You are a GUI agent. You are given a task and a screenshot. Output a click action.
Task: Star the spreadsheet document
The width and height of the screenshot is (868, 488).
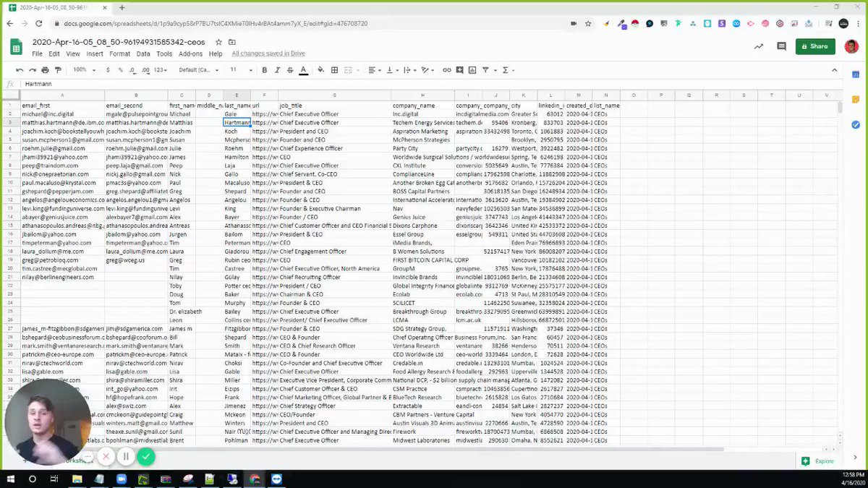(x=218, y=42)
